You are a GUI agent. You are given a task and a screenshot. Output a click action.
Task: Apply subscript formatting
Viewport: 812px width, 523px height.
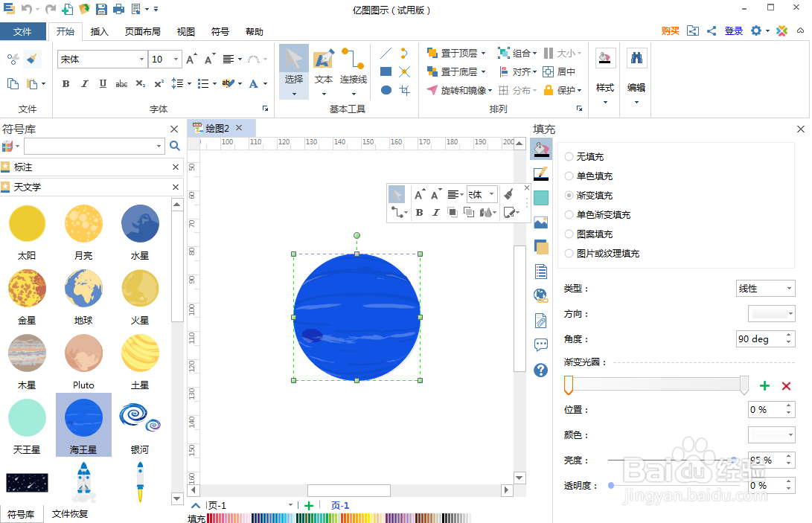(x=141, y=83)
